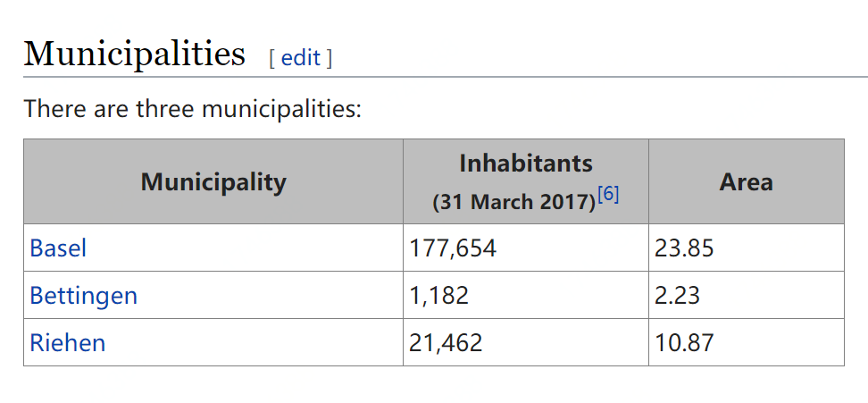Click the 10.87 area value

click(684, 342)
